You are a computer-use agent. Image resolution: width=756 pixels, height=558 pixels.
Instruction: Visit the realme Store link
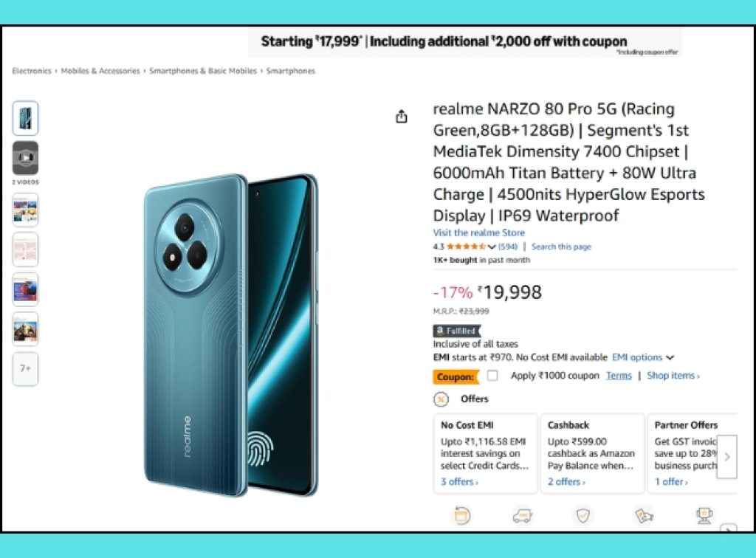coord(480,232)
